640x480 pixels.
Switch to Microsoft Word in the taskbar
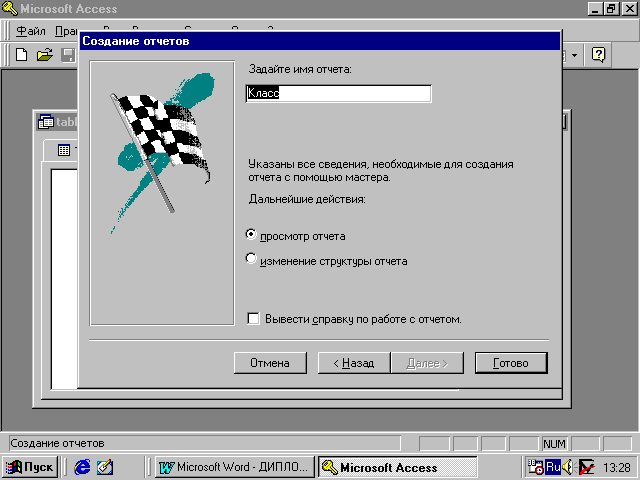tap(234, 467)
